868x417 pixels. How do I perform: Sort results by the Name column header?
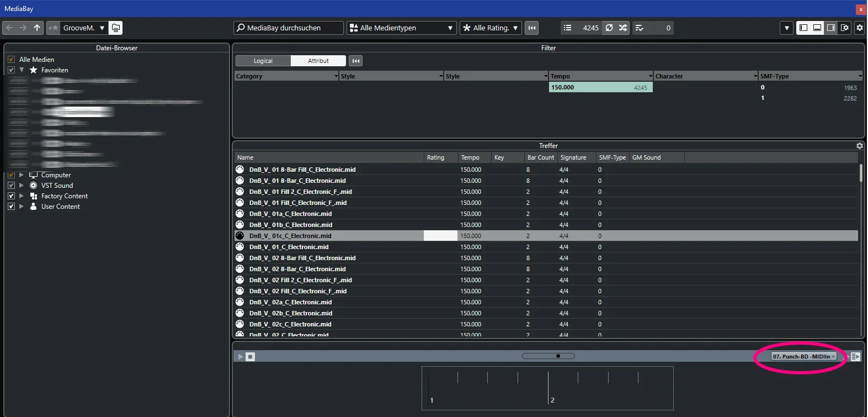(329, 157)
